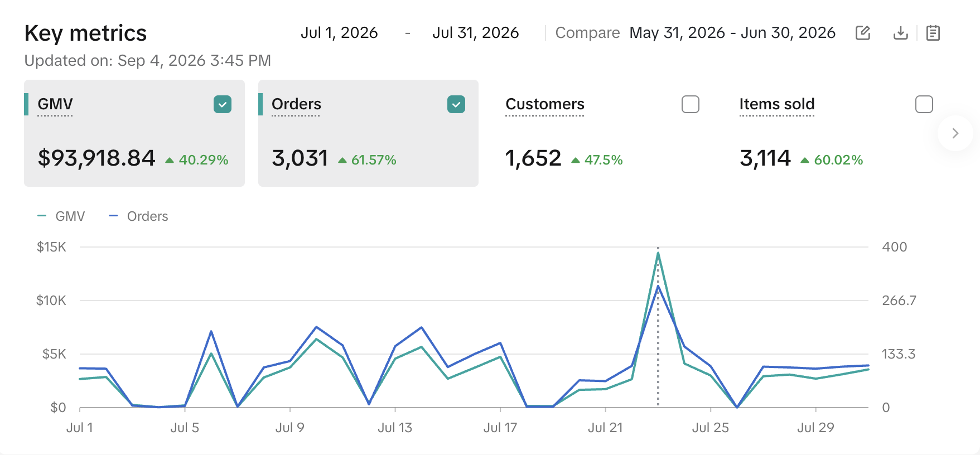Click the Items sold metric label
Viewport: 980px width, 455px height.
(777, 104)
